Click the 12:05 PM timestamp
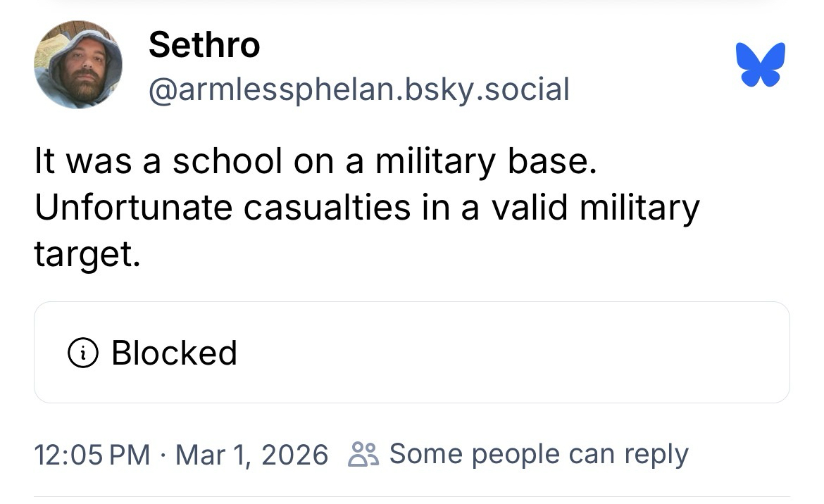 pyautogui.click(x=92, y=454)
